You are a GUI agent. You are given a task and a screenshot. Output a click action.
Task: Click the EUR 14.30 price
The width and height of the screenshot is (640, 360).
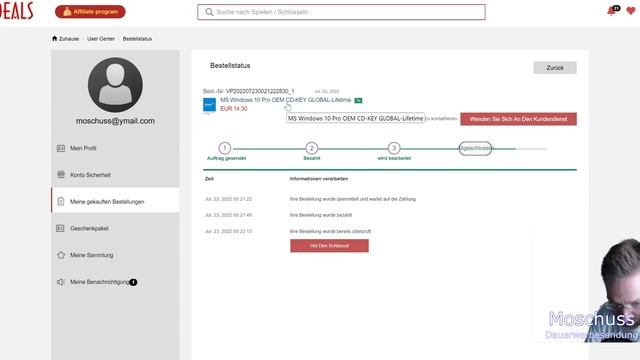(234, 109)
